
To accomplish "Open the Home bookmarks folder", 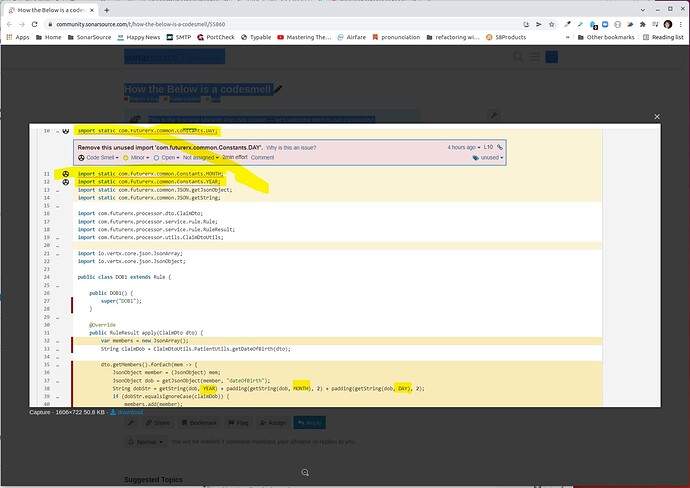I will click(x=48, y=37).
